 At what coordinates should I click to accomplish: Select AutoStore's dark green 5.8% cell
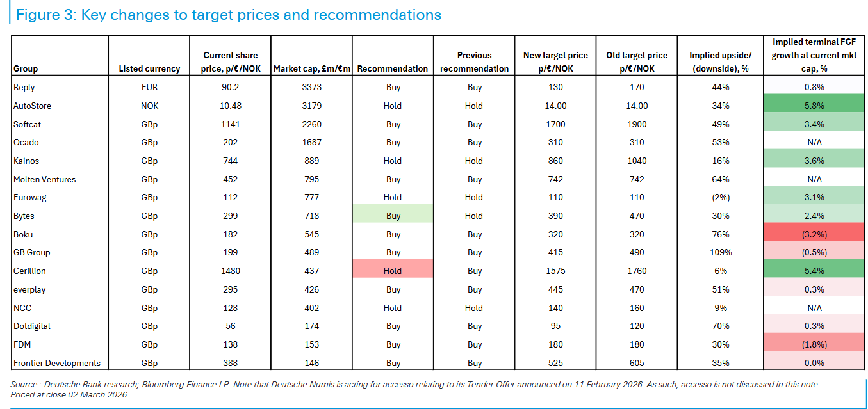pyautogui.click(x=814, y=106)
